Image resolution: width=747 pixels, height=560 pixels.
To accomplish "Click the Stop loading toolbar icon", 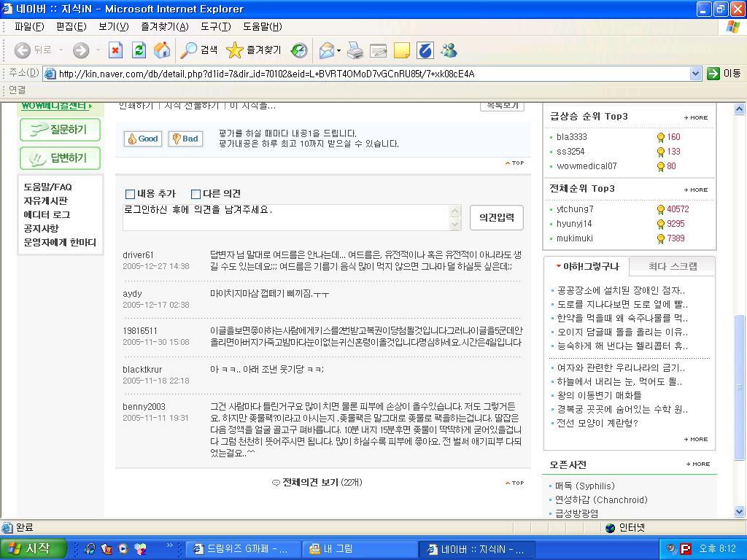I will pyautogui.click(x=115, y=50).
